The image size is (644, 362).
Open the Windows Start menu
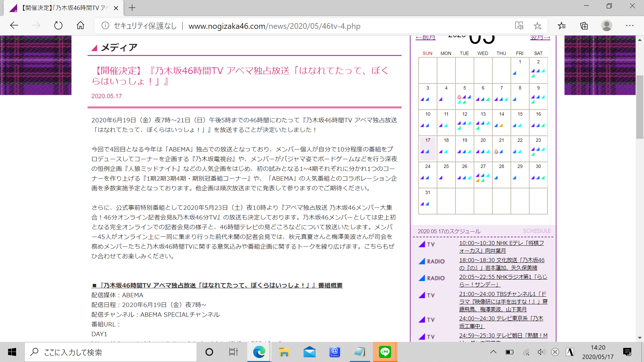click(12, 352)
